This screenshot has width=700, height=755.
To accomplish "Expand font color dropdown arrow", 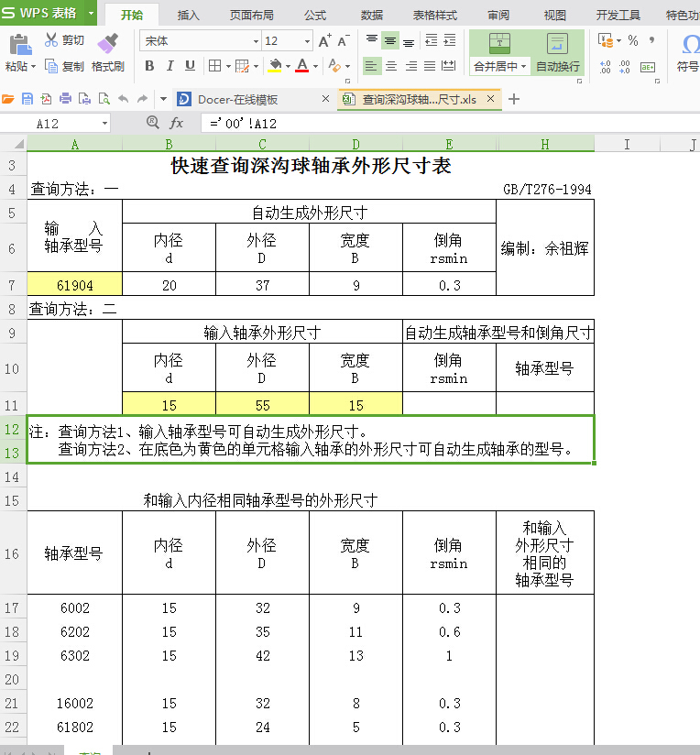I will pyautogui.click(x=315, y=67).
